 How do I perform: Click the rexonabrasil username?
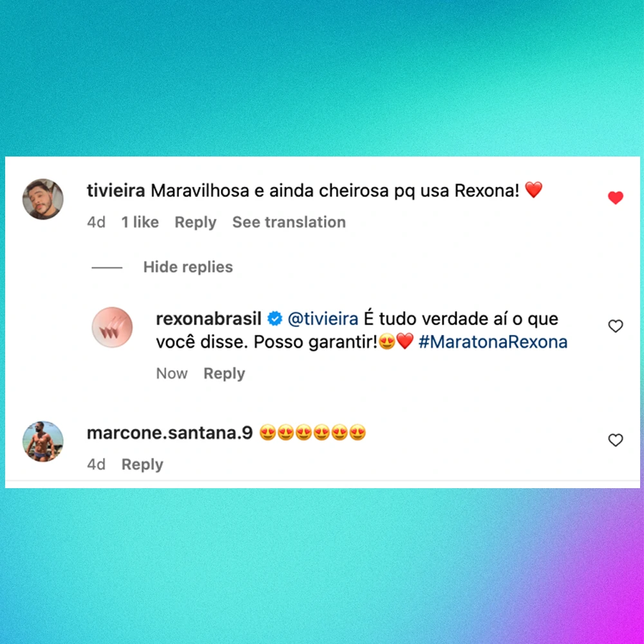[x=209, y=319]
